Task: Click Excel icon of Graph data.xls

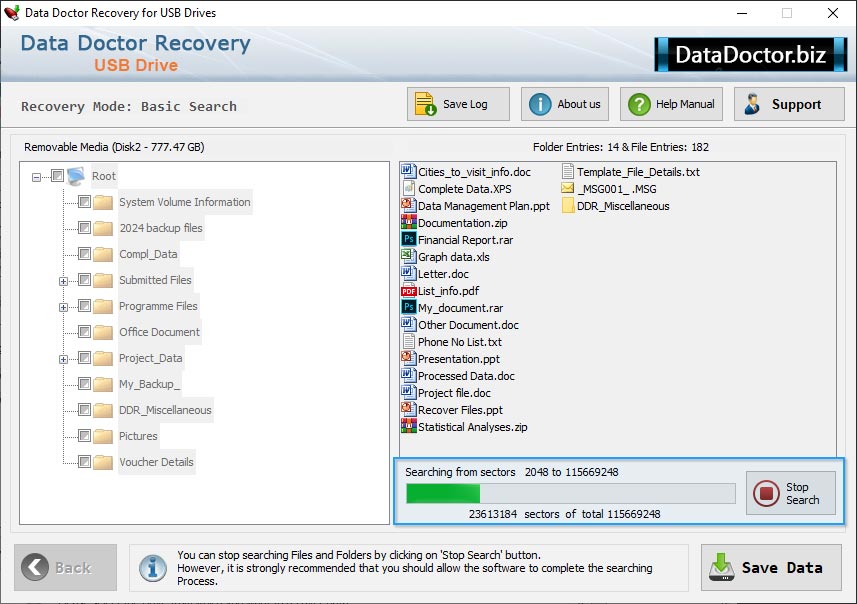Action: [408, 256]
